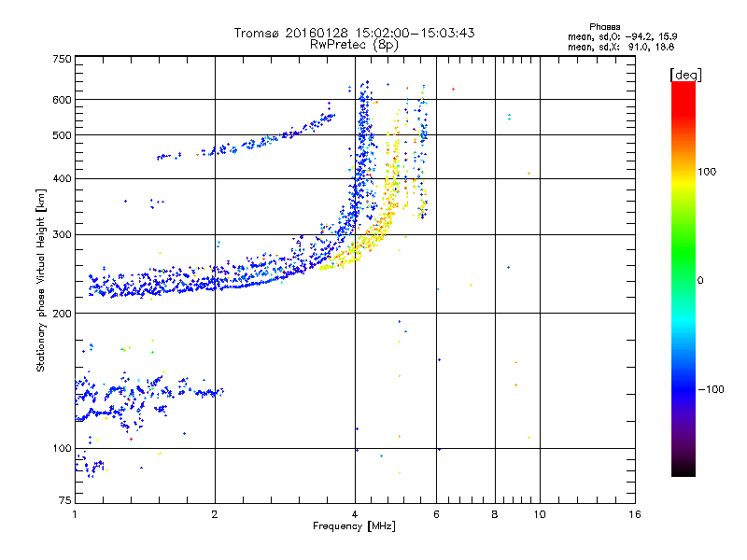
Task: Click the '600' y-axis tick label
Action: tap(62, 100)
